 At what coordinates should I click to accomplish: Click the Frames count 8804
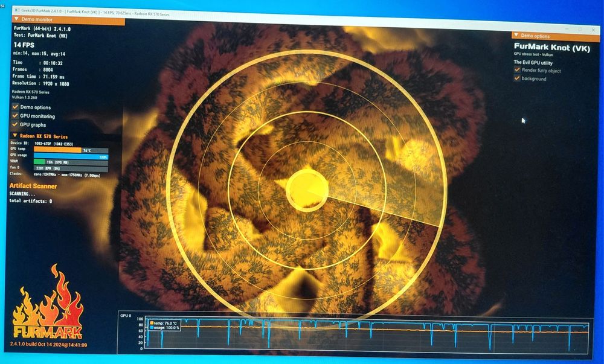(48, 69)
